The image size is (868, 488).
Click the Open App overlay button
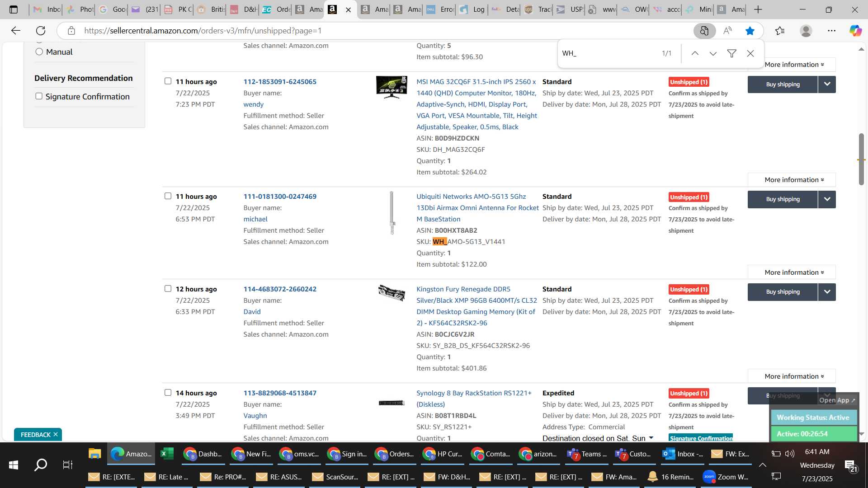coord(837,400)
